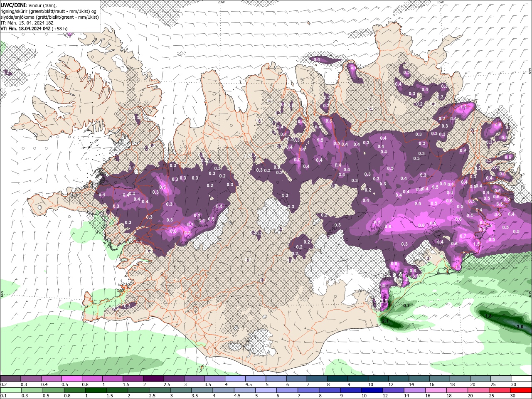This screenshot has width=532, height=399.
Task: Click the black '0.7' value over the sea
Action: coord(406,305)
